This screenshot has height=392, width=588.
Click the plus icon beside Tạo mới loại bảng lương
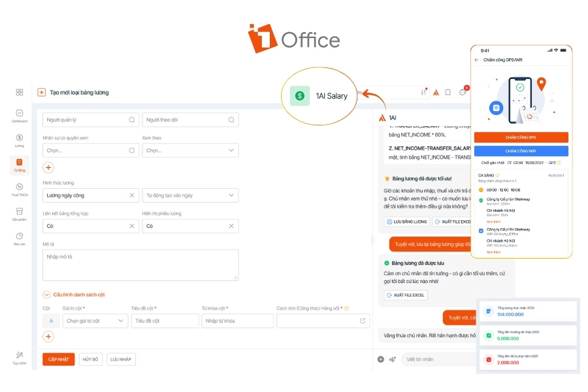[x=42, y=92]
